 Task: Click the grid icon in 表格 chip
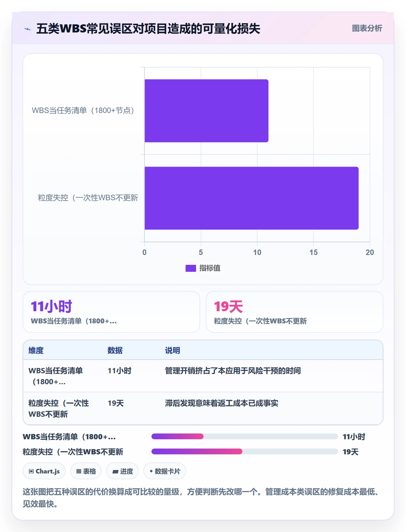[x=79, y=471]
